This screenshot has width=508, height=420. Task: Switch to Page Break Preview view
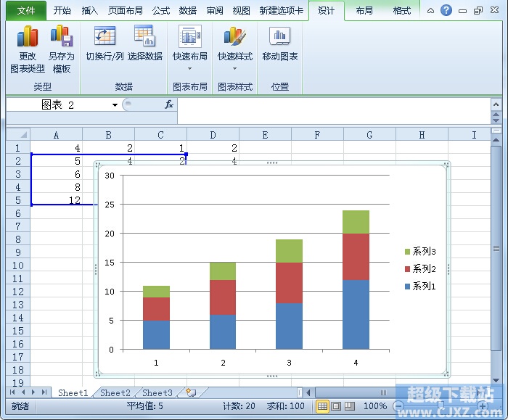(x=350, y=406)
